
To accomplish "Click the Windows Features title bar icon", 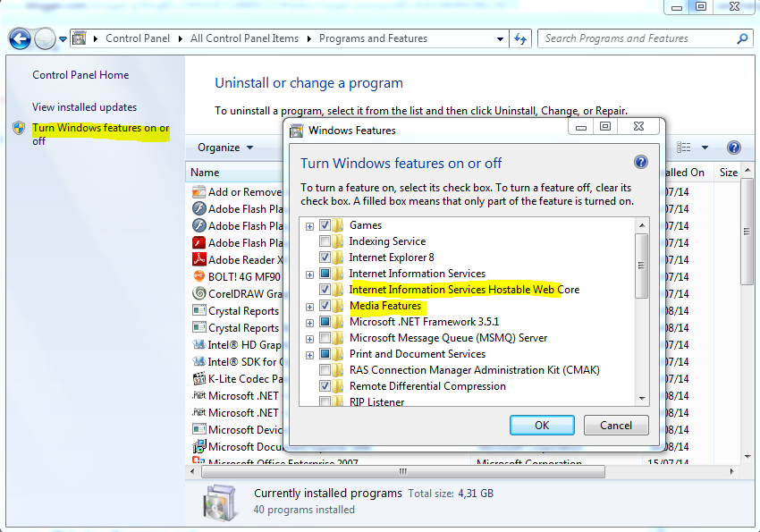I will 296,131.
